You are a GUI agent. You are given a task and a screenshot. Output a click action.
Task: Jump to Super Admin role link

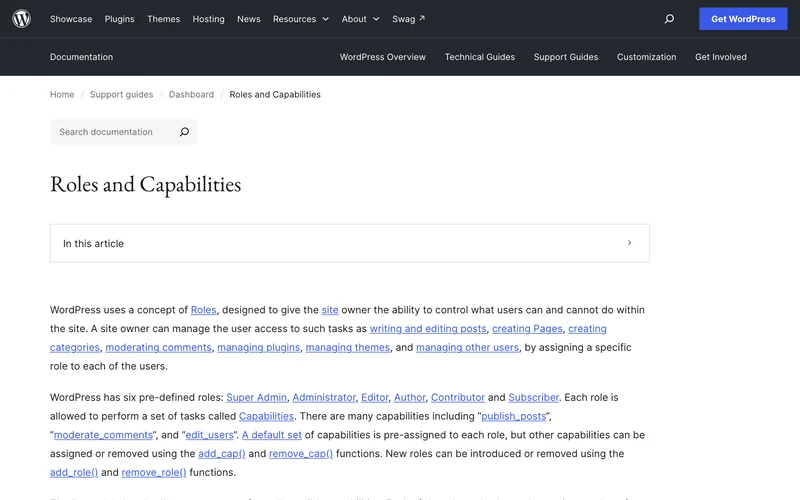pyautogui.click(x=256, y=397)
